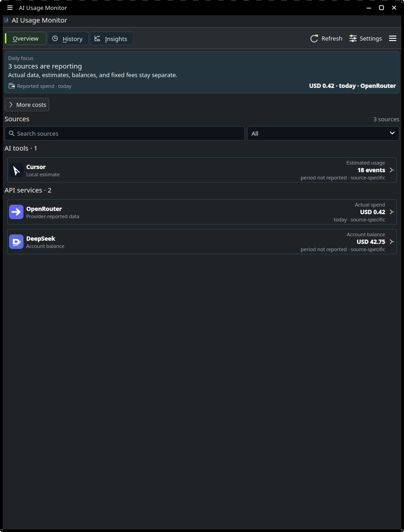
Task: Open the title bar hamburger menu
Action: click(x=10, y=8)
